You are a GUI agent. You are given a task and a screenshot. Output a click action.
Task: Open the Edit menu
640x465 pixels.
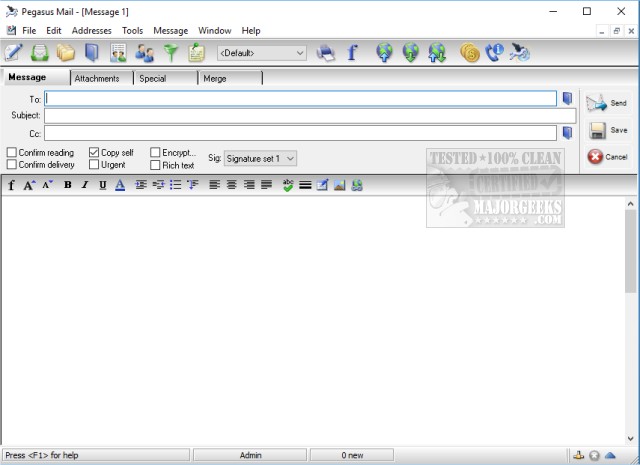coord(53,31)
